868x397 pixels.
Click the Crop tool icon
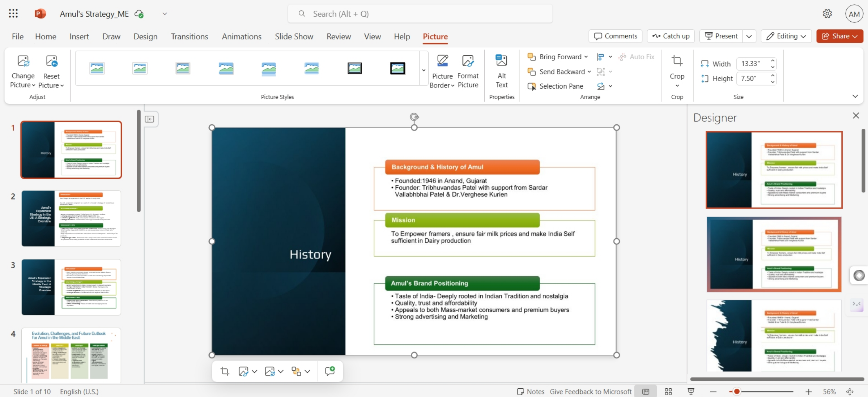[677, 61]
